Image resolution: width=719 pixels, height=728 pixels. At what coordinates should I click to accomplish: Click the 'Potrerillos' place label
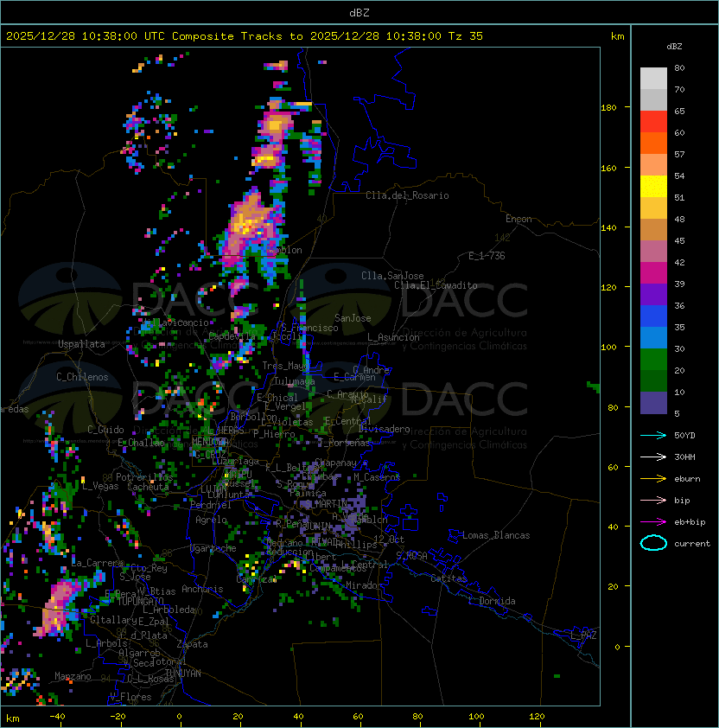tap(144, 477)
